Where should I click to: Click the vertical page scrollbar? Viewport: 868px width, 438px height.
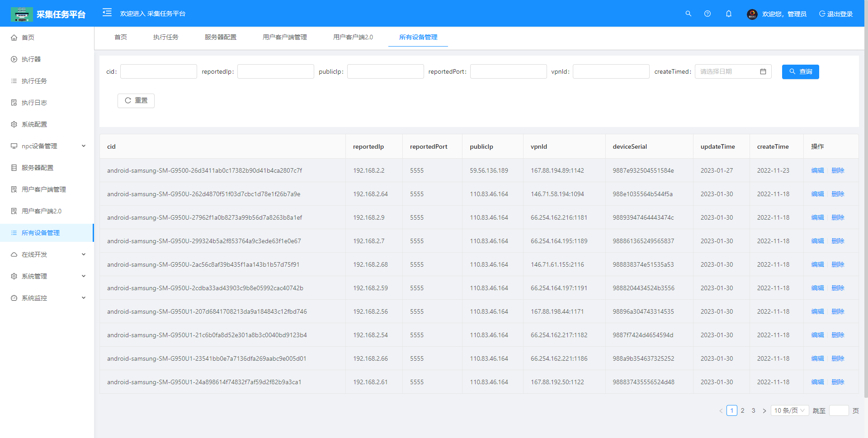pos(866,199)
